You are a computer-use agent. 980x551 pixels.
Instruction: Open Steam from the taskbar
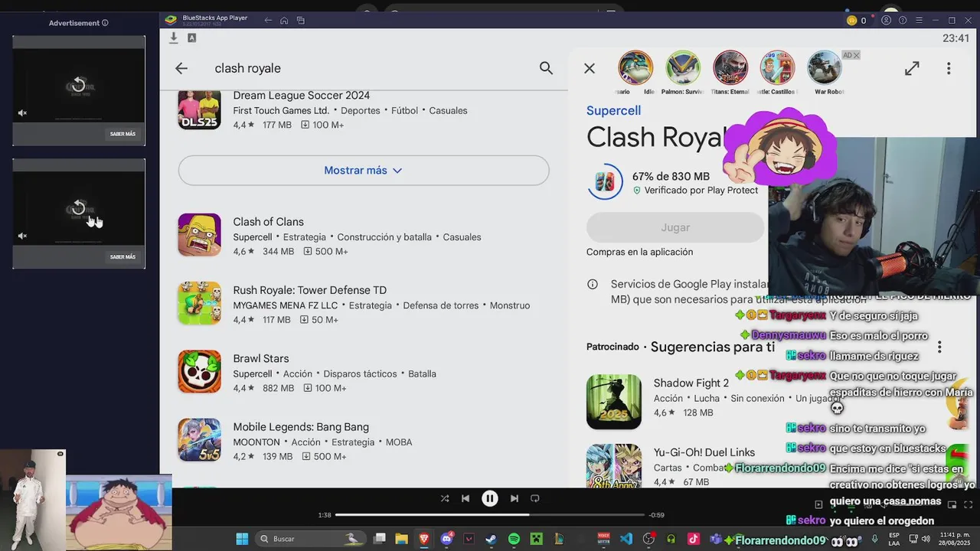[492, 539]
